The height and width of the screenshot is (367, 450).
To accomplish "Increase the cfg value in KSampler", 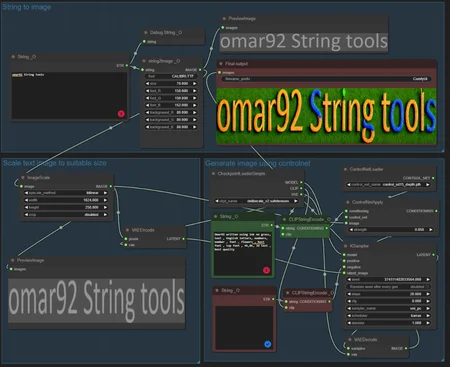I will coord(428,301).
